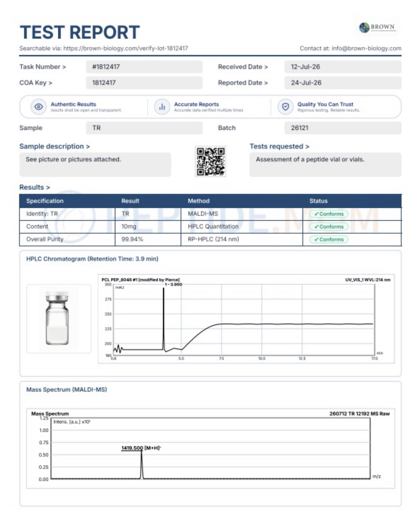Click the Conforms badge in the Content row
The width and height of the screenshot is (420, 519).
click(329, 226)
